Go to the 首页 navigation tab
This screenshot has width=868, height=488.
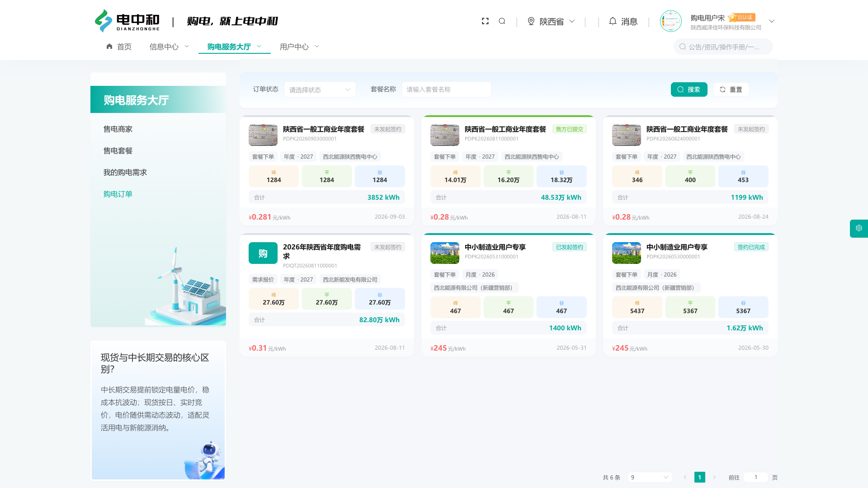tap(119, 47)
